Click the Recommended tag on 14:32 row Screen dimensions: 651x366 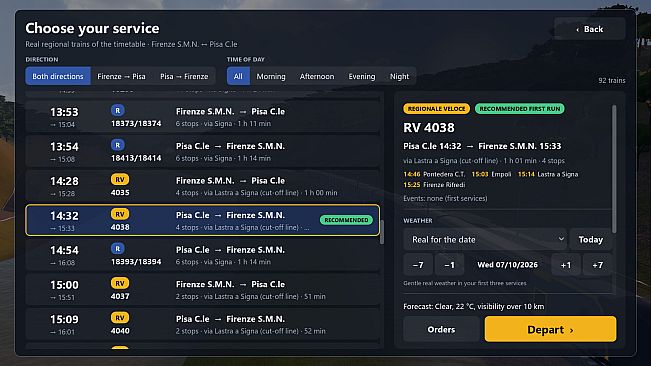346,220
